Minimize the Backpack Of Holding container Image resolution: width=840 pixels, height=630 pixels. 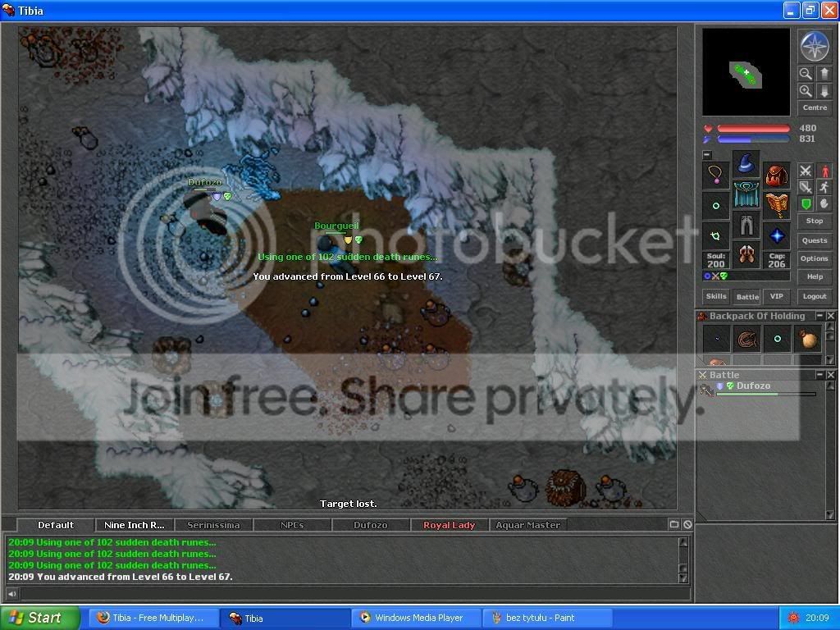819,316
